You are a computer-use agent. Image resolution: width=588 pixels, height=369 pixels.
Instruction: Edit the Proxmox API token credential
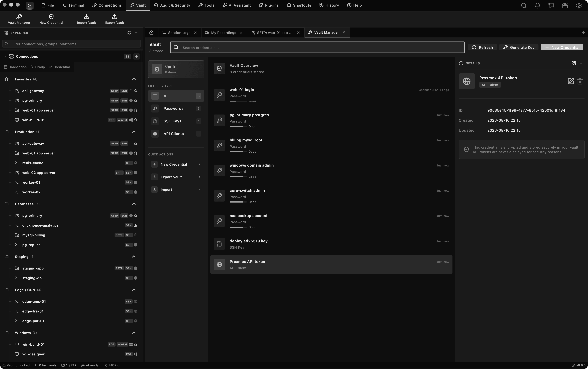pyautogui.click(x=571, y=81)
